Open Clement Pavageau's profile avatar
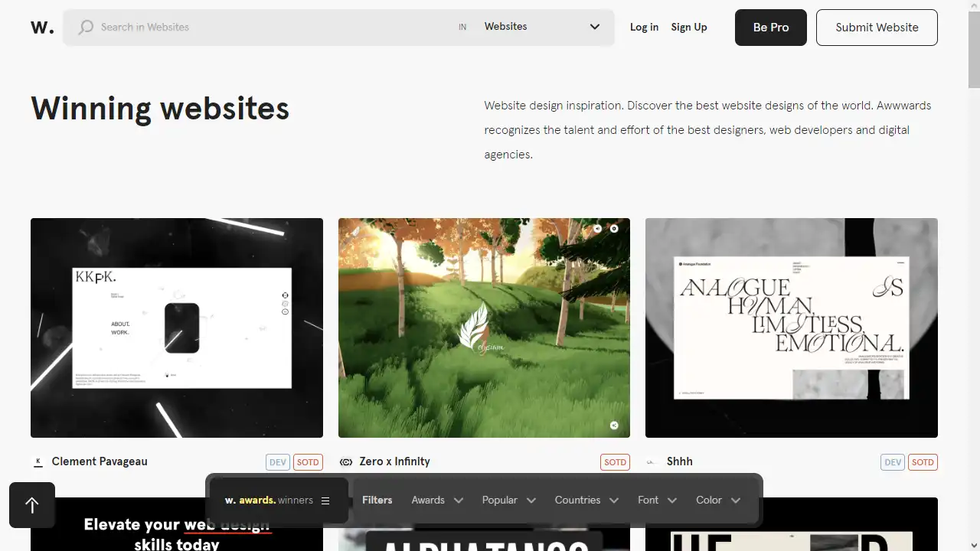Screen dimensions: 980x551 click(x=38, y=461)
